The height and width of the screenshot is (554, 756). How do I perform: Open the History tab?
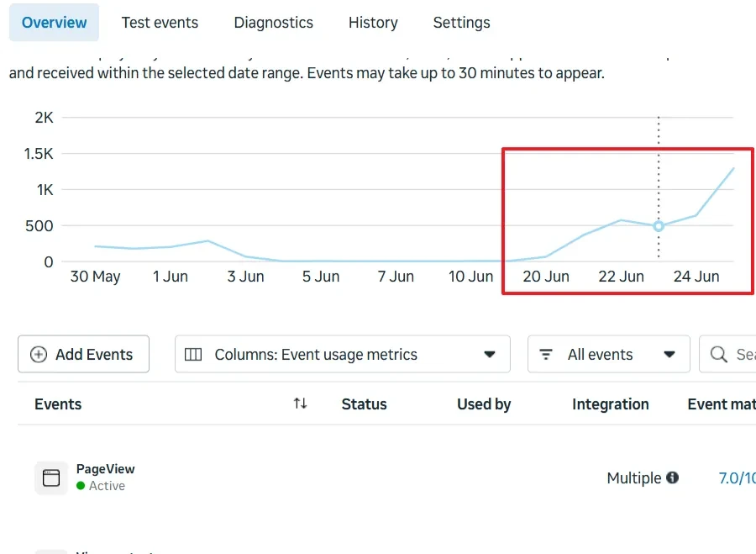tap(373, 22)
